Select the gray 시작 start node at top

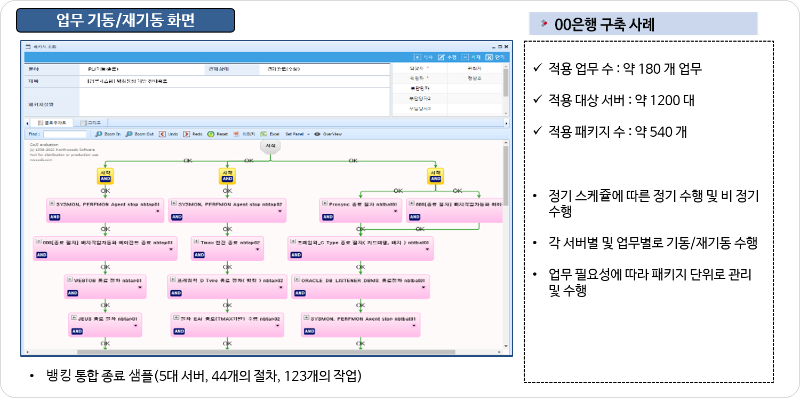270,146
